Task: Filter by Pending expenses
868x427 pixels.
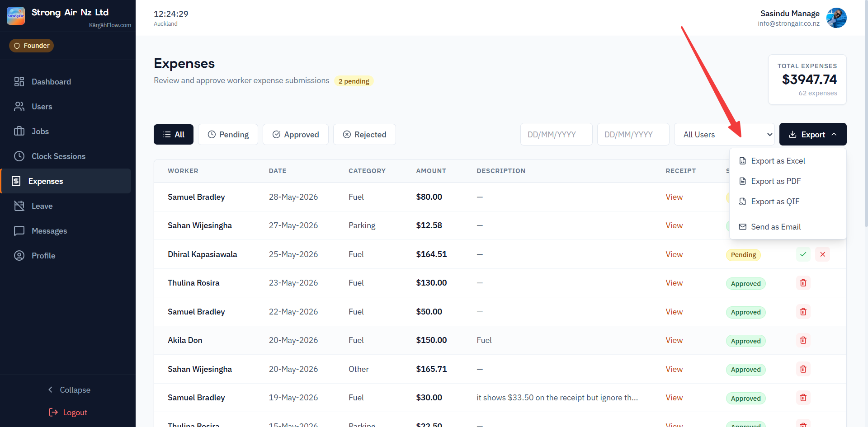Action: tap(228, 135)
